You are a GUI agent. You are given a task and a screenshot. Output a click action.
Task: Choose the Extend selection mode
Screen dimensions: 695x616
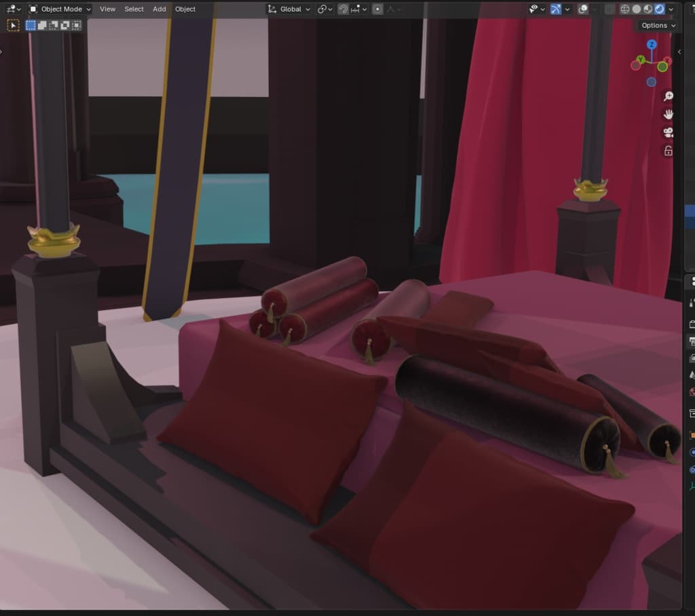pyautogui.click(x=42, y=26)
